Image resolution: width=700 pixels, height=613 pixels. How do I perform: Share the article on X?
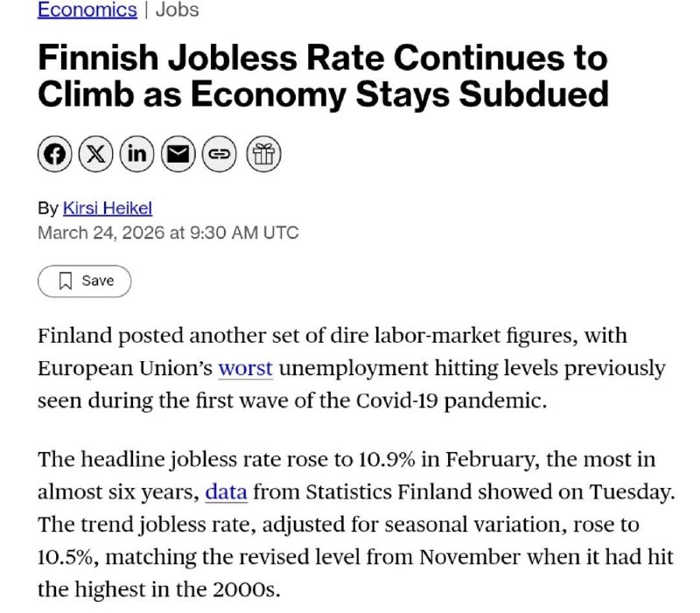click(x=96, y=155)
